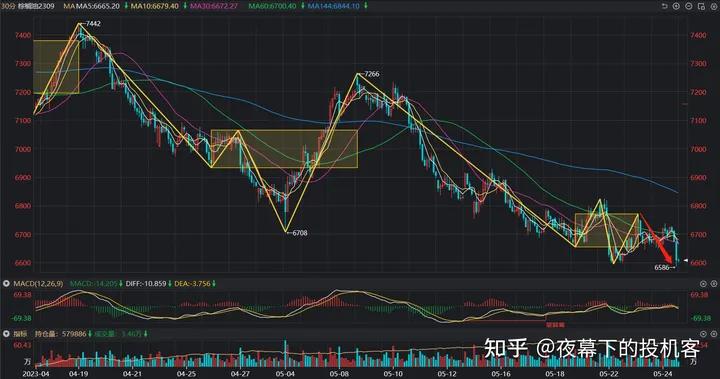Click the 04-19 date on time axis
Viewport: 720px width, 379px height.
tap(78, 373)
